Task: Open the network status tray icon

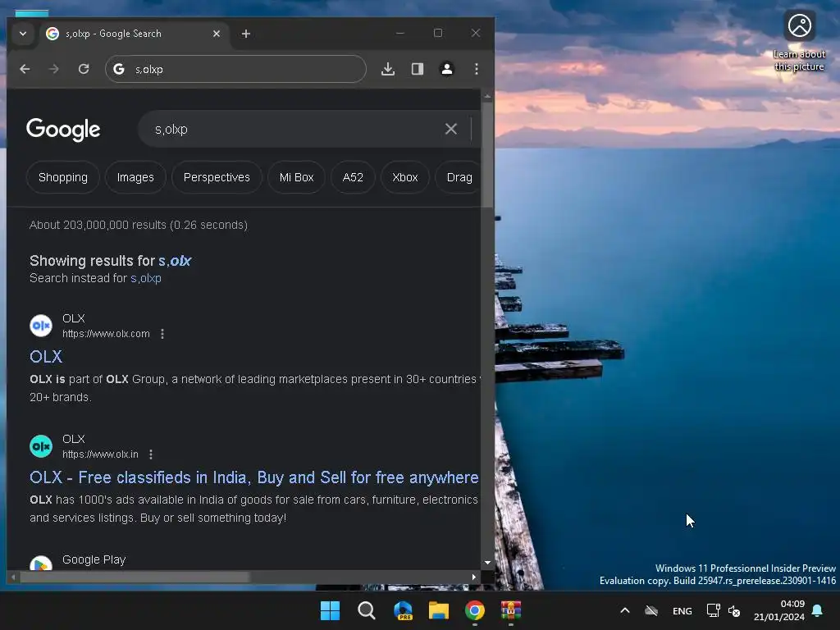Action: coord(713,610)
